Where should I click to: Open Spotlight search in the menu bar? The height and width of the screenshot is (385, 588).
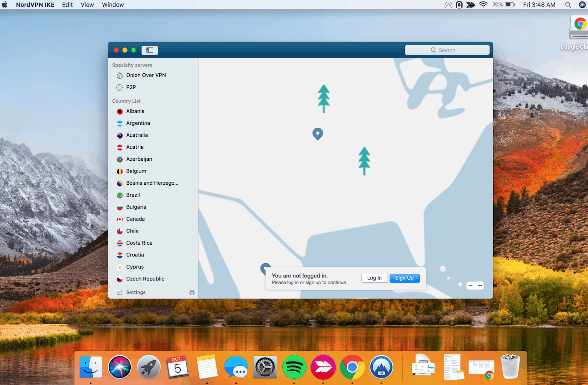(x=568, y=5)
